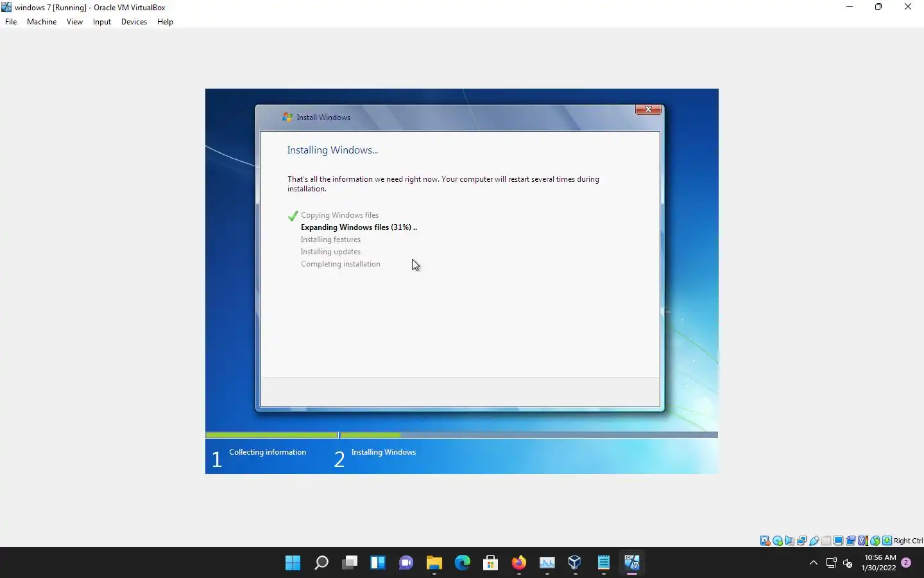Click the keyboard capture arrow icon
Viewport: 924px width, 578px height.
(887, 541)
